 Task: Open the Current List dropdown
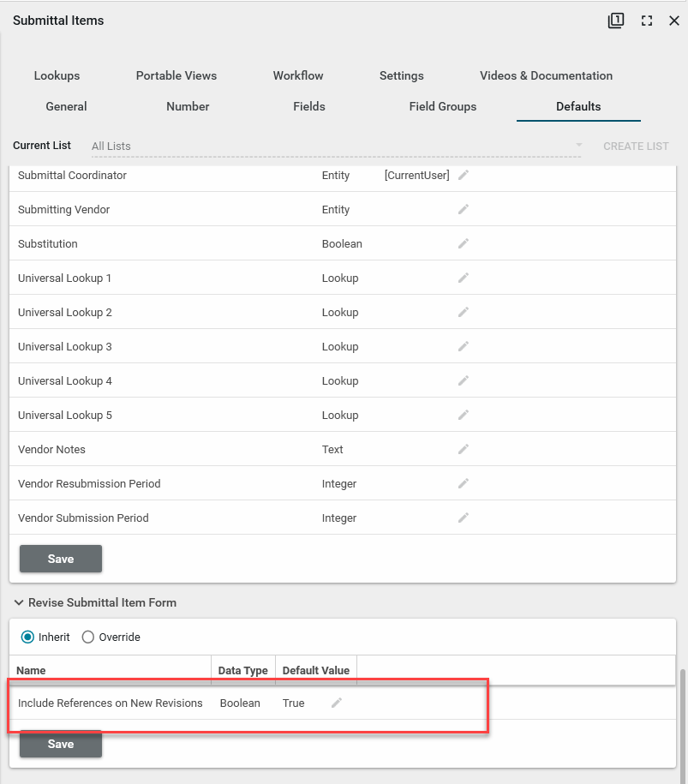(x=578, y=147)
